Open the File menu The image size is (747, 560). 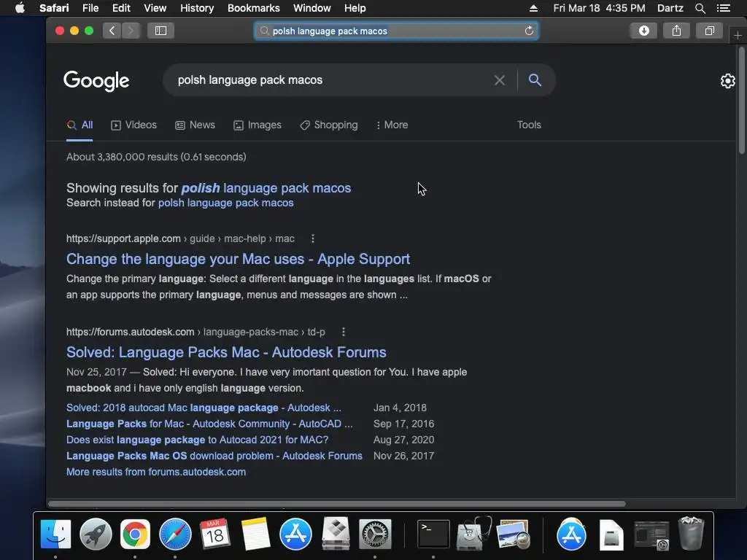[90, 8]
